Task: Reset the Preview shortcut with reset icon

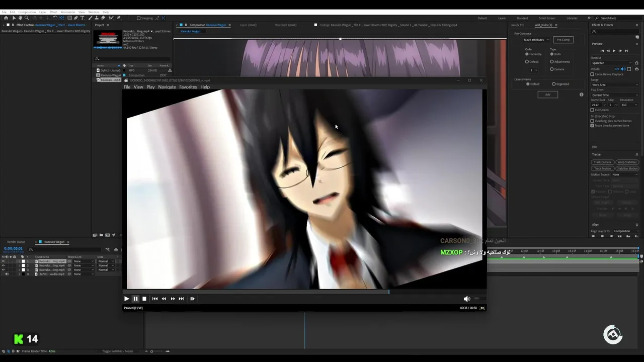Action: point(636,63)
